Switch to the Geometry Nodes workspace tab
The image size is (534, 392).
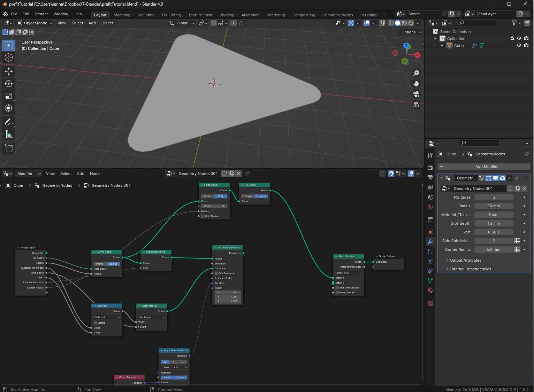pos(337,15)
